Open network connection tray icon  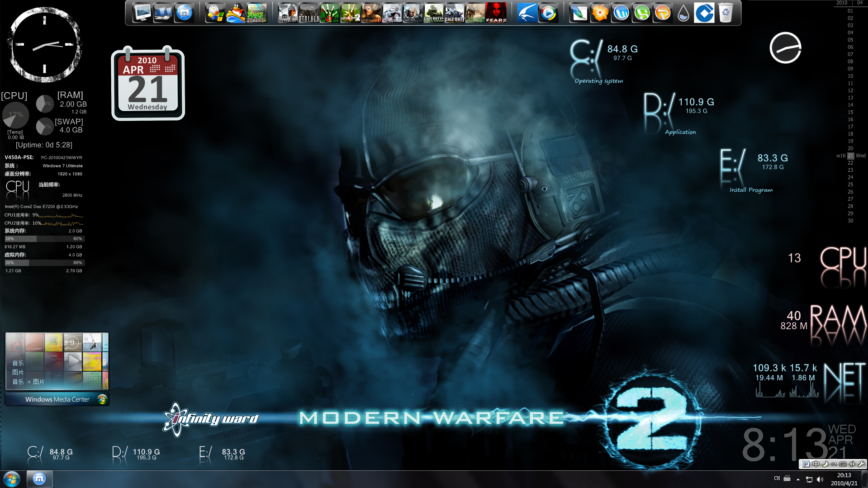pos(809,479)
